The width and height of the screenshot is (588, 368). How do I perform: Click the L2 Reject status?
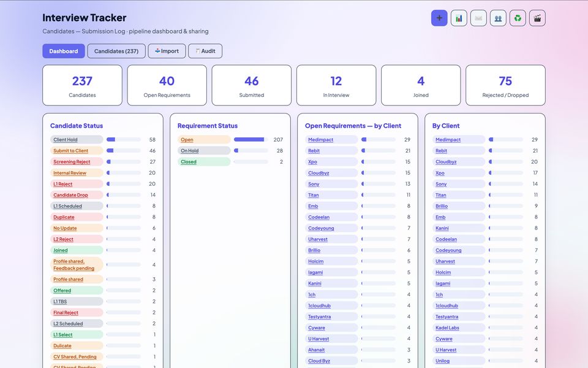(x=77, y=239)
